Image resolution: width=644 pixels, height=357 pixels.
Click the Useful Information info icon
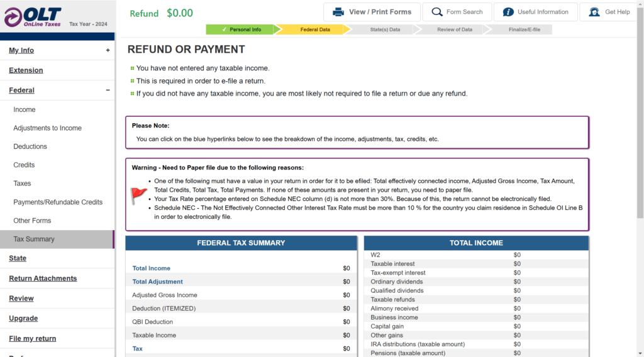tap(508, 12)
